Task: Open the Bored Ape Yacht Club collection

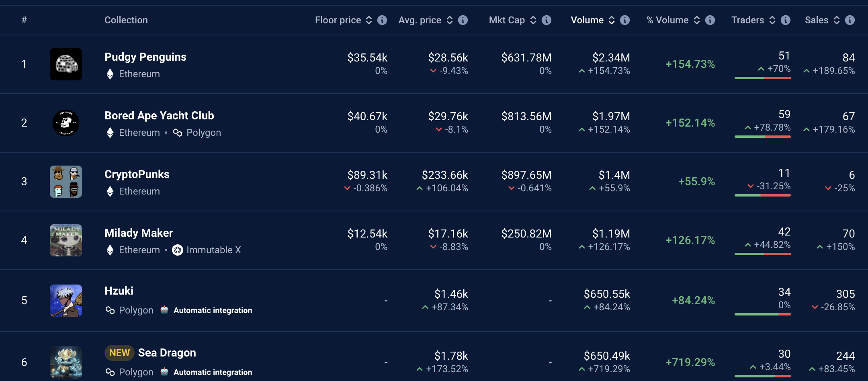Action: coord(159,116)
